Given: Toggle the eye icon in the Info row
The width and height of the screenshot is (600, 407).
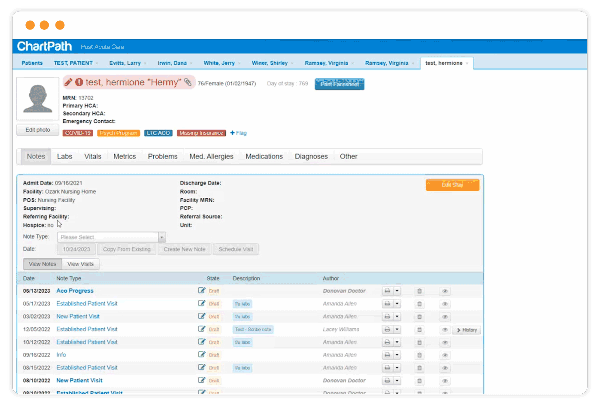Looking at the screenshot, I should 445,355.
